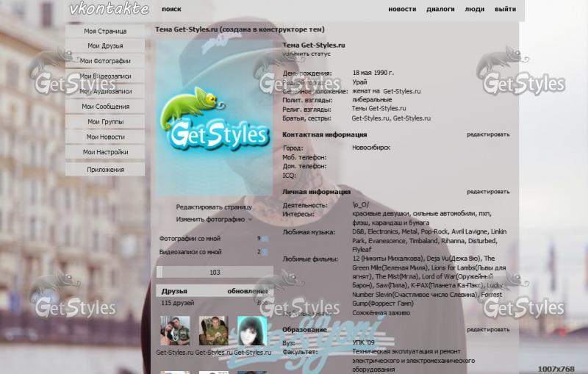Go to новости in top bar

(x=402, y=9)
